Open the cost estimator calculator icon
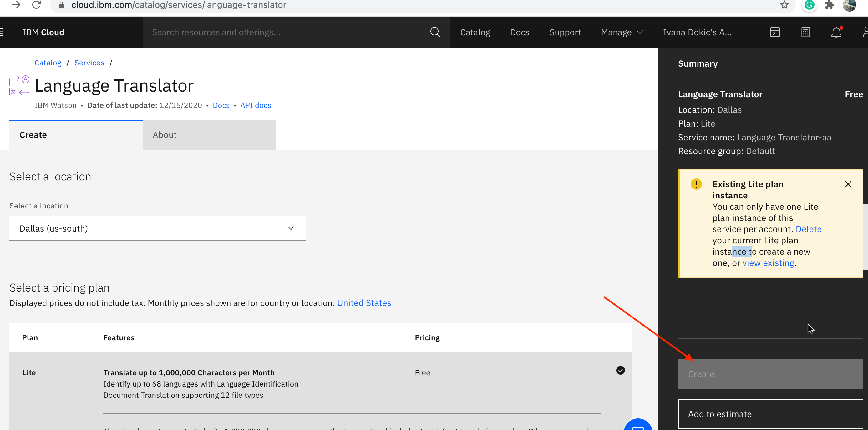 805,32
